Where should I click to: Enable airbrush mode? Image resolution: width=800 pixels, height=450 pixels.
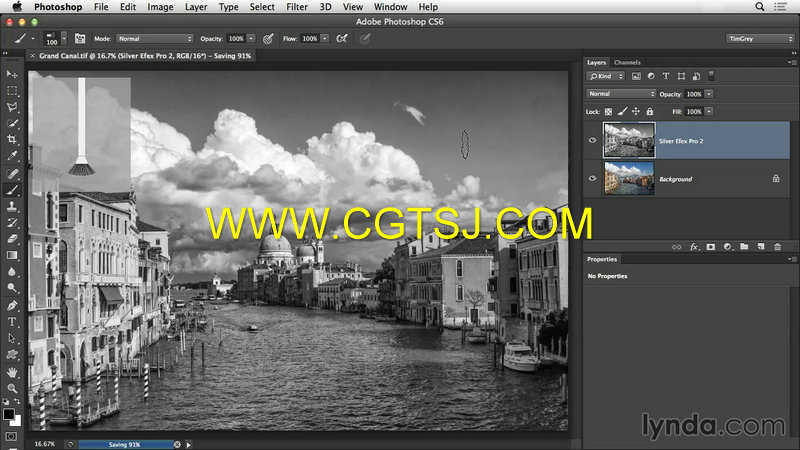click(x=342, y=39)
